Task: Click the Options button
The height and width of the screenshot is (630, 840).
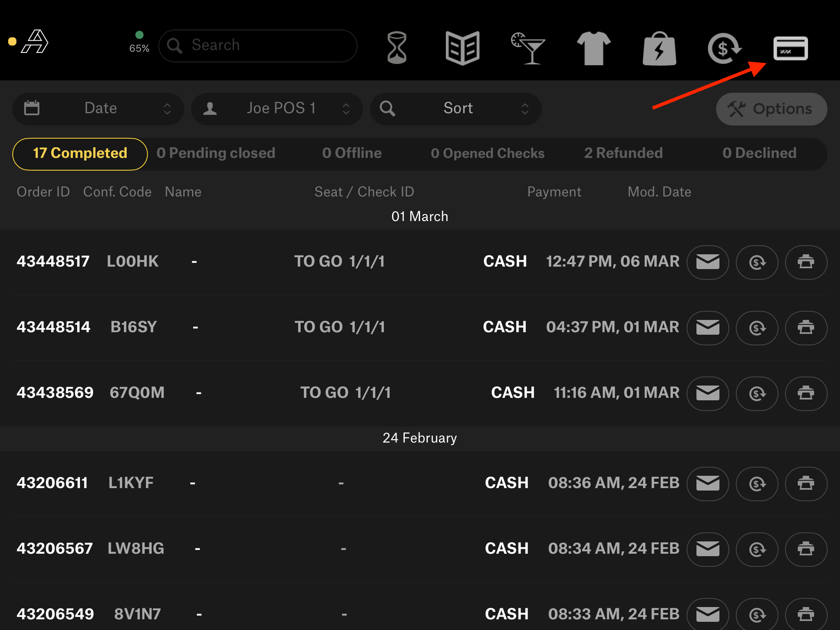Action: [771, 109]
